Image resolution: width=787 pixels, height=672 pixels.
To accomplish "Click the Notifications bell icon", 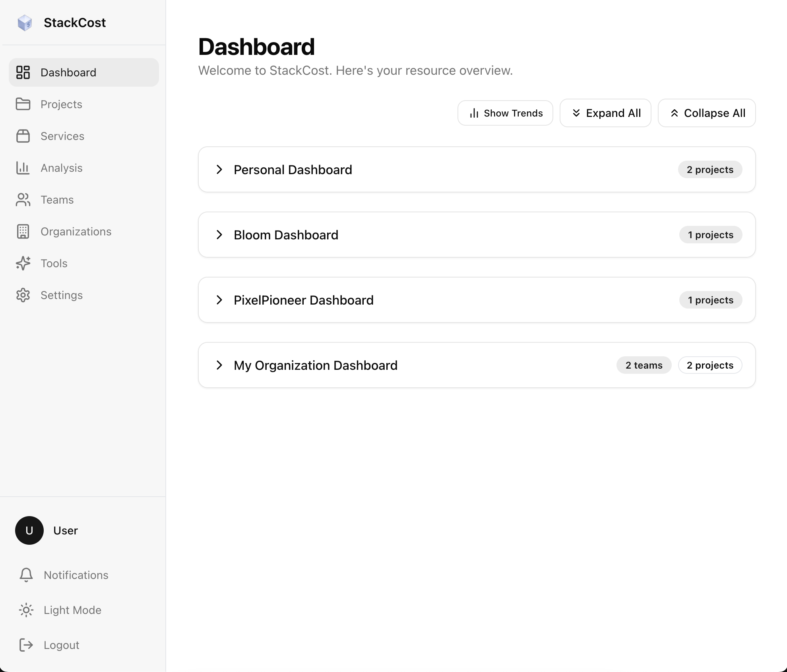I will coord(26,575).
